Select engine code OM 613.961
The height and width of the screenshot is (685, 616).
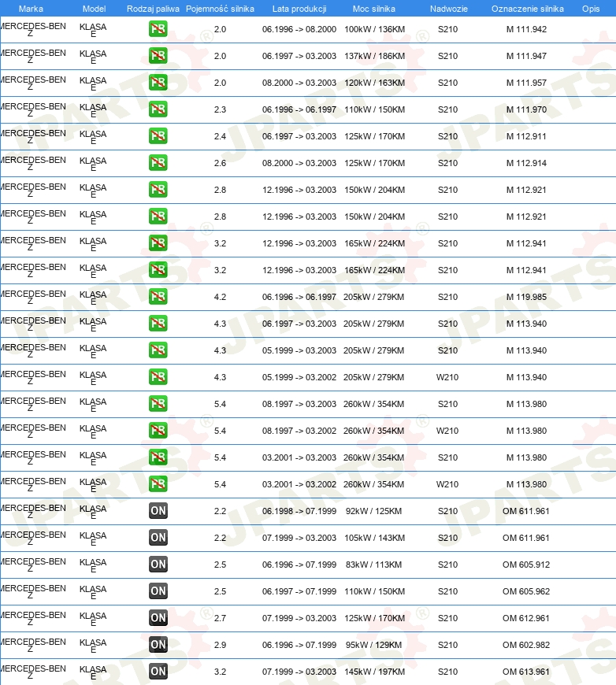click(x=526, y=672)
